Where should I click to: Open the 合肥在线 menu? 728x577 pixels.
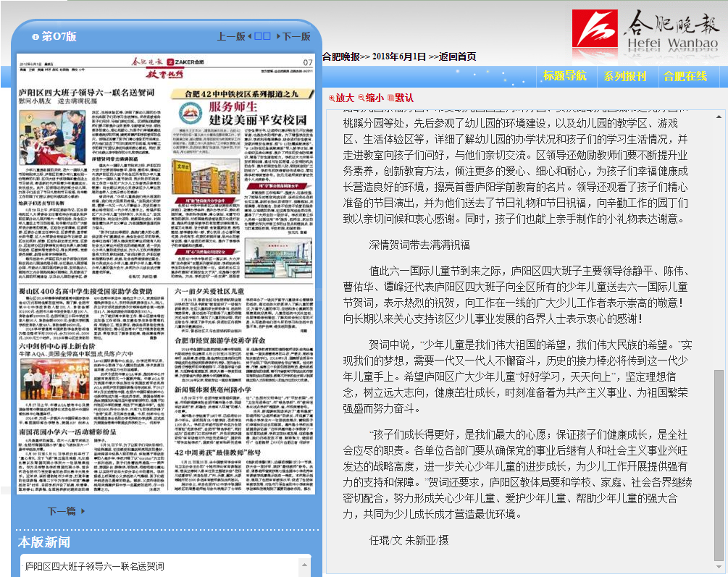[685, 76]
